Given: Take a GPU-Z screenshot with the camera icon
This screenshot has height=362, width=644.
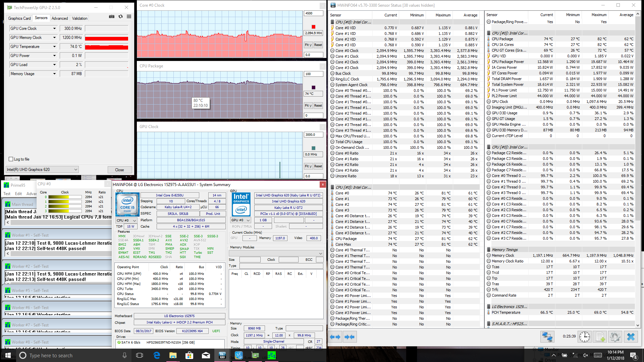Looking at the screenshot, I should point(112,16).
